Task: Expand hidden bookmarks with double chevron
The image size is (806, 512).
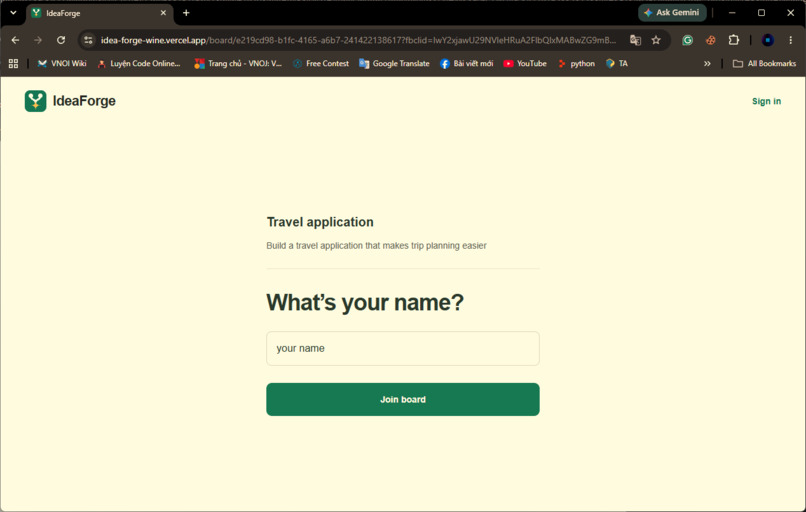Action: 707,64
